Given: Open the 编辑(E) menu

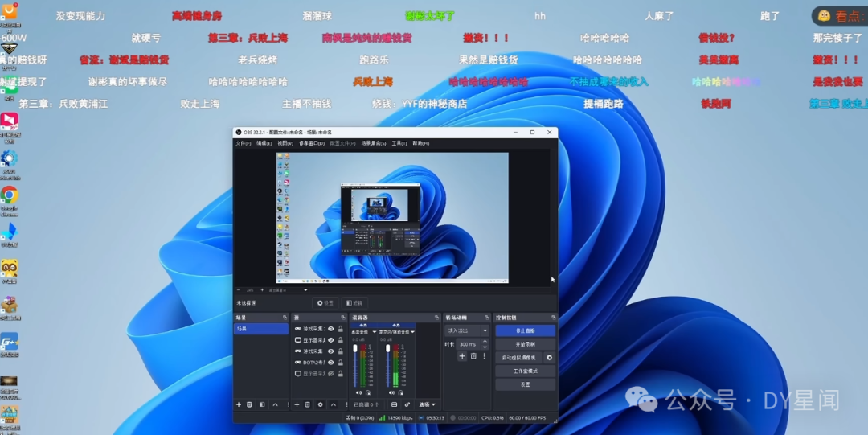Looking at the screenshot, I should pos(264,143).
